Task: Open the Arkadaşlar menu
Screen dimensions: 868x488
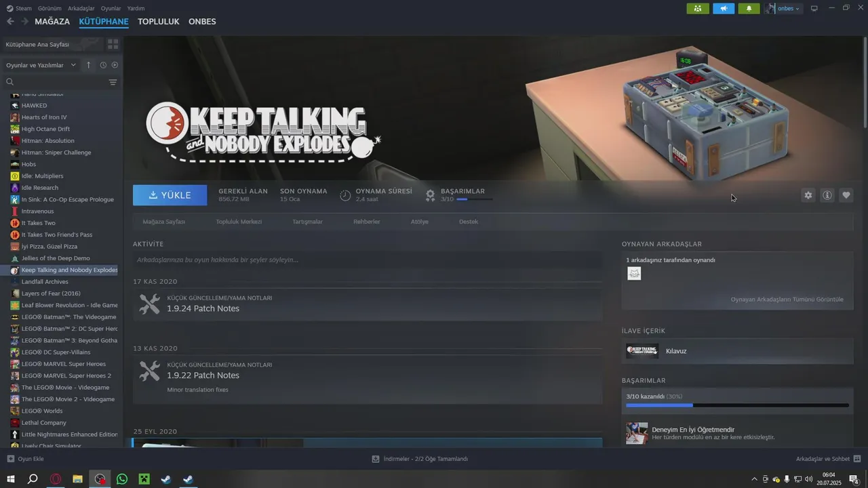Action: pos(81,8)
